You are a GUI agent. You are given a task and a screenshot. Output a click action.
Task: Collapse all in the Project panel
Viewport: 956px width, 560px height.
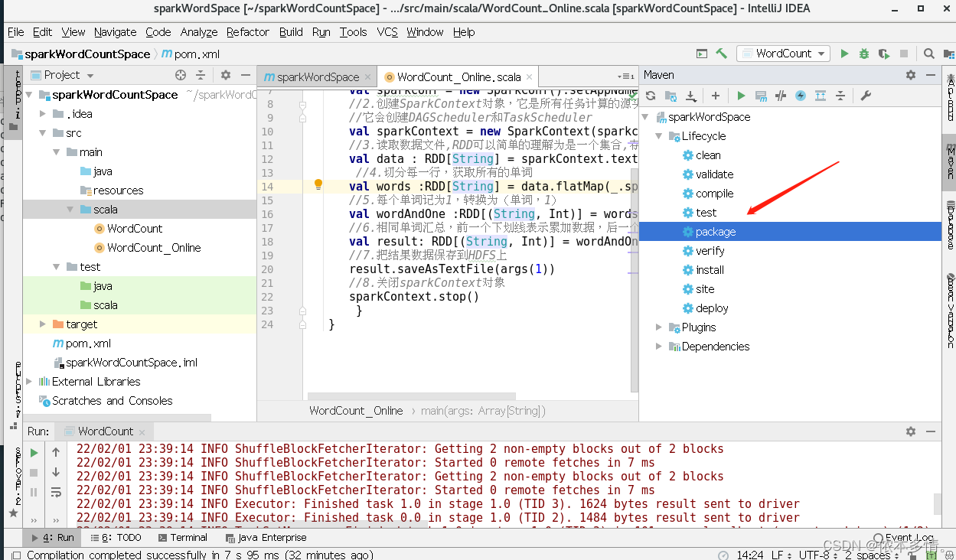[201, 75]
